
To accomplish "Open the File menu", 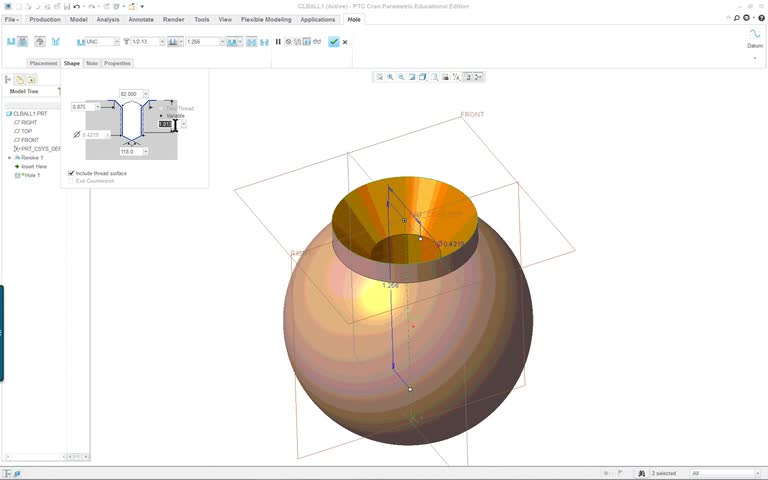I will pos(11,20).
